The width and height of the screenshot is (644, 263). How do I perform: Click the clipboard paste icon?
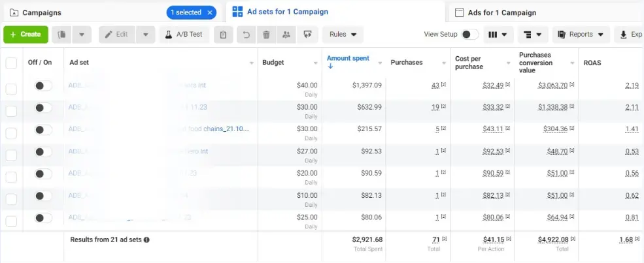pyautogui.click(x=224, y=35)
